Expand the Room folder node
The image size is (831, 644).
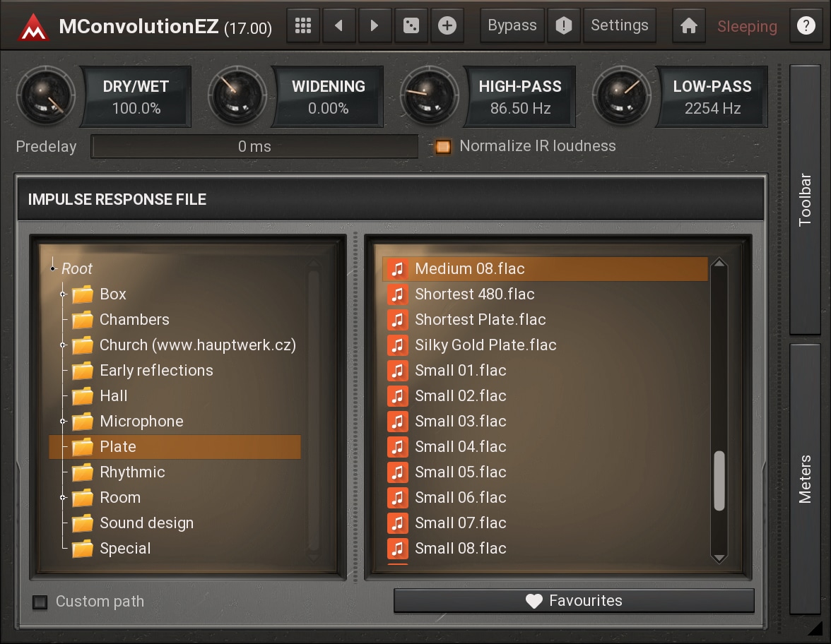click(x=64, y=498)
